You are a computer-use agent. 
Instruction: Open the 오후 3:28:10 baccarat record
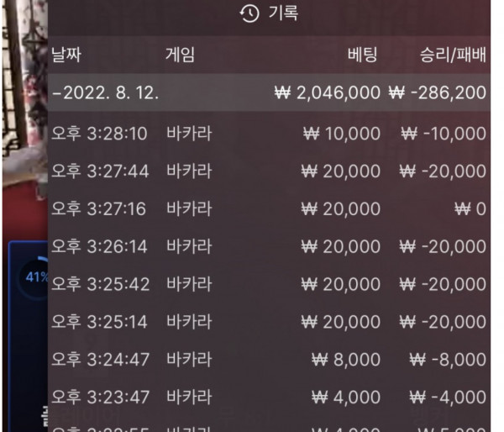[x=269, y=134]
